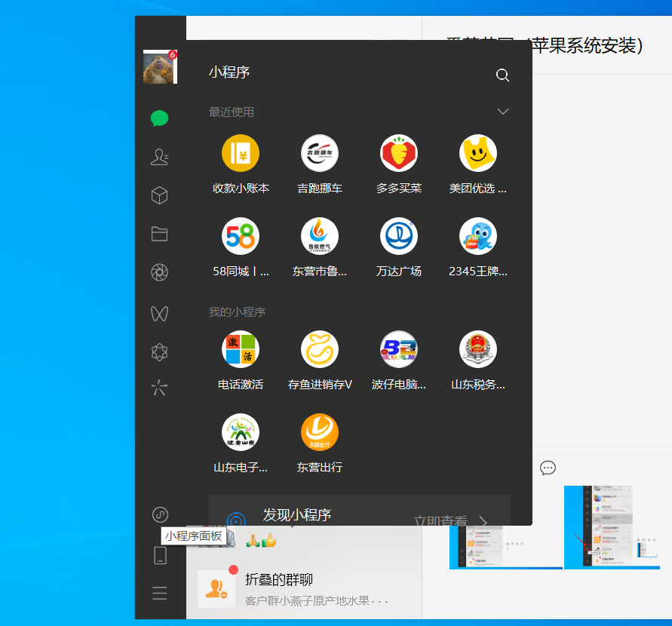672x626 pixels.
Task: Open the phone icon in sidebar
Action: [161, 555]
